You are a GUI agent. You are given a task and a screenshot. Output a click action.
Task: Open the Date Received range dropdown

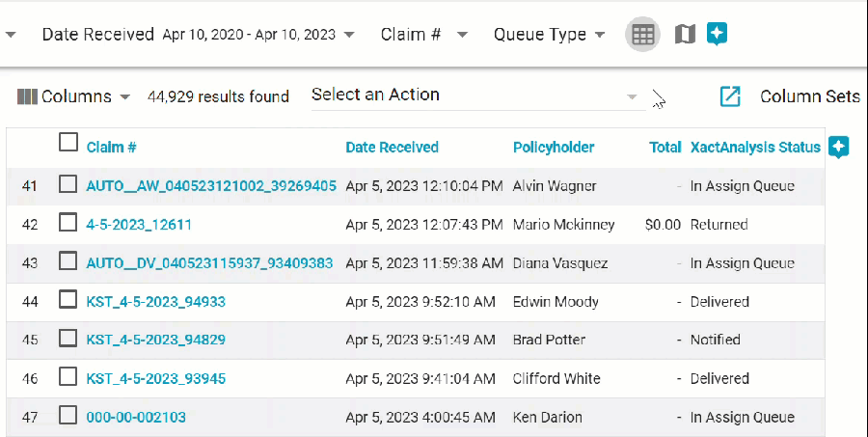click(x=348, y=35)
